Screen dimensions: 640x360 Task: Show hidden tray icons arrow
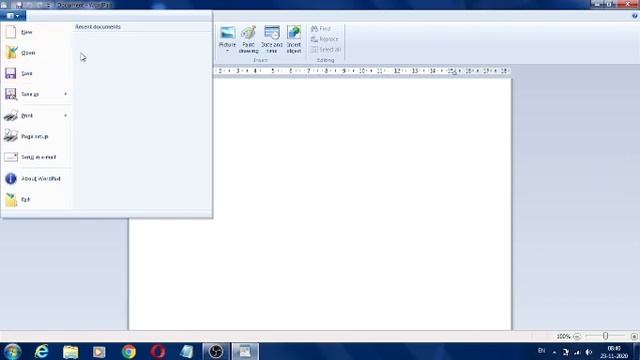(x=554, y=352)
